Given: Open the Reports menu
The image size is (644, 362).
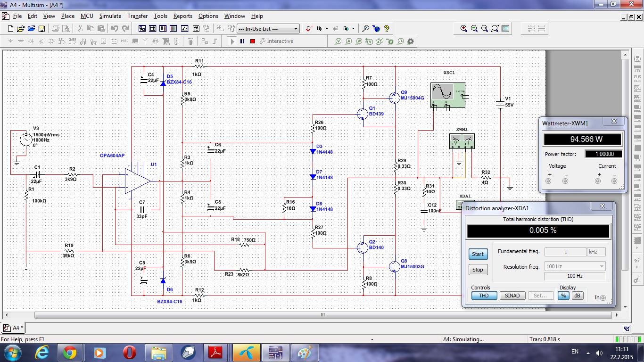Looking at the screenshot, I should coord(183,16).
